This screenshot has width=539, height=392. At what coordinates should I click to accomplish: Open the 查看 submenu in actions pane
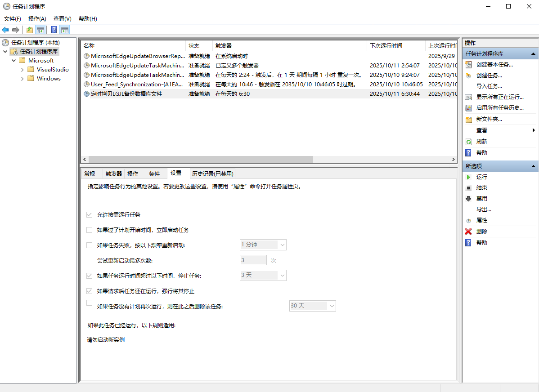point(500,130)
